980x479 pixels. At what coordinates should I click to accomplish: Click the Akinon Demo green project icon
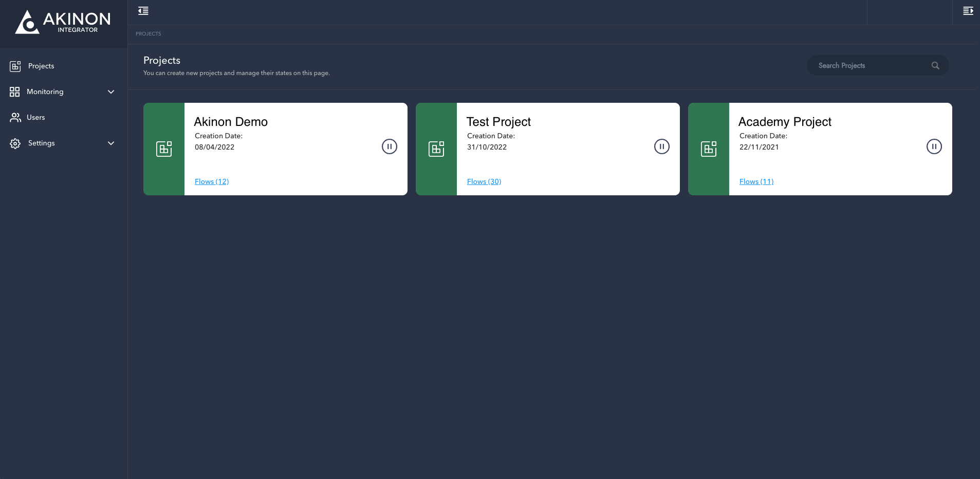click(x=164, y=149)
